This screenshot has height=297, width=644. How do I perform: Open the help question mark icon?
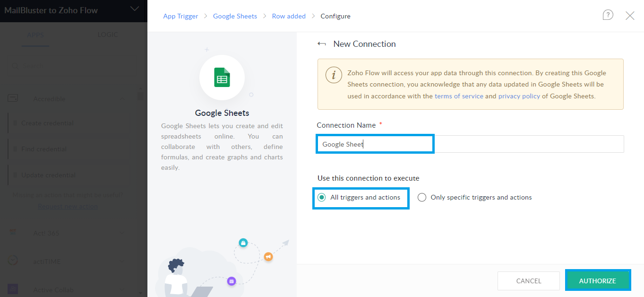[x=608, y=15]
